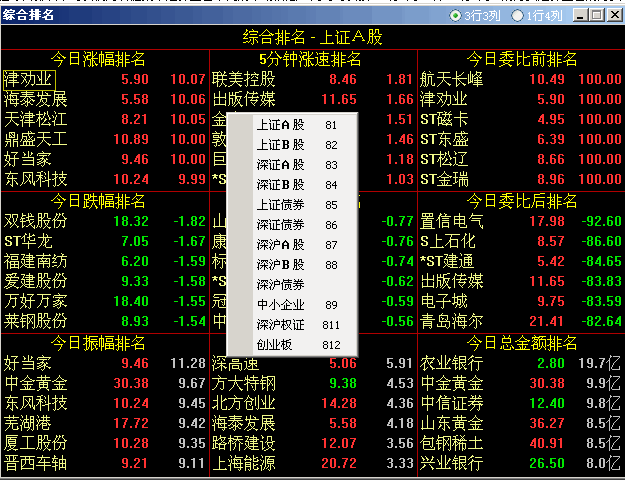Open stock 航天长峰 in 委比前排名
This screenshot has height=480, width=625.
[452, 79]
